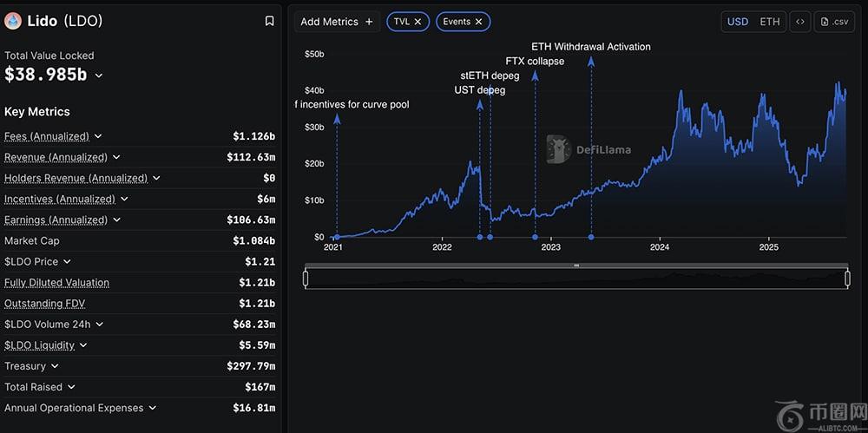Expand the Total Value Locked dropdown arrow
This screenshot has height=433, width=868.
(99, 75)
